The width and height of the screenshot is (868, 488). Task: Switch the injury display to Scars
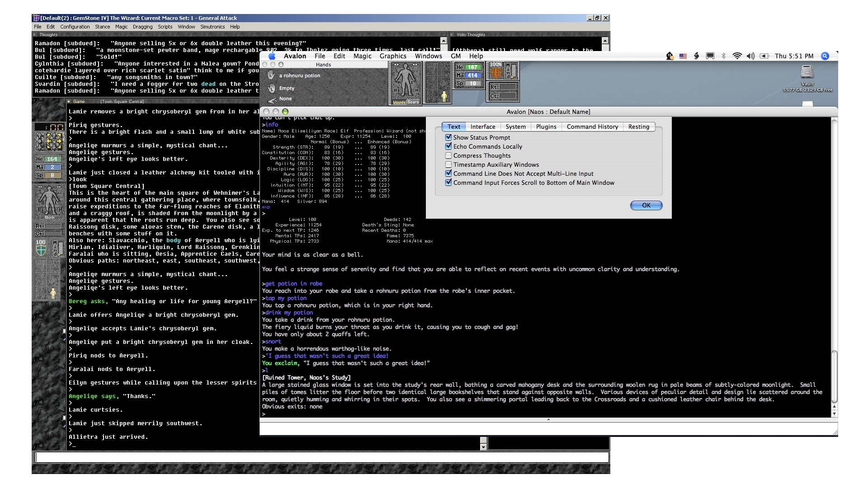click(x=413, y=102)
